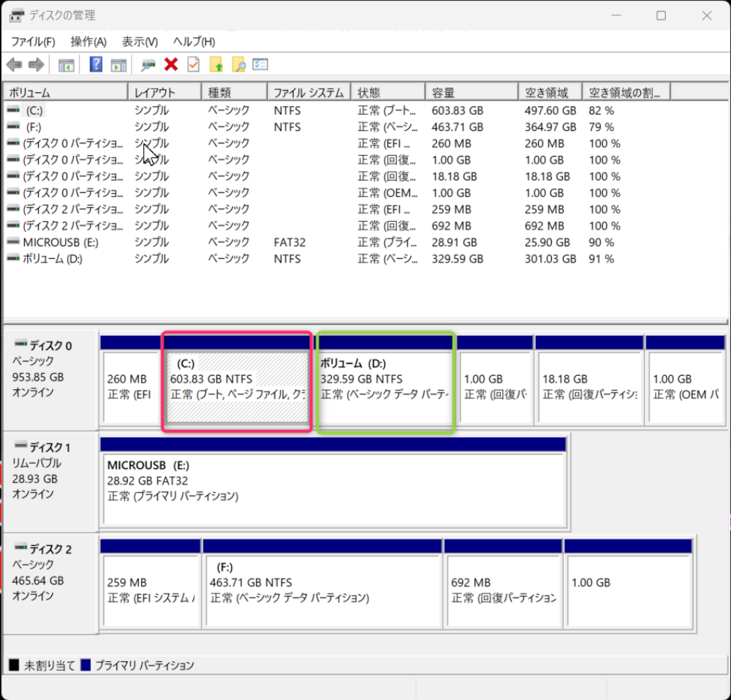Click the blue プライマリ パーティション legend swatch
The width and height of the screenshot is (731, 700).
tap(86, 666)
